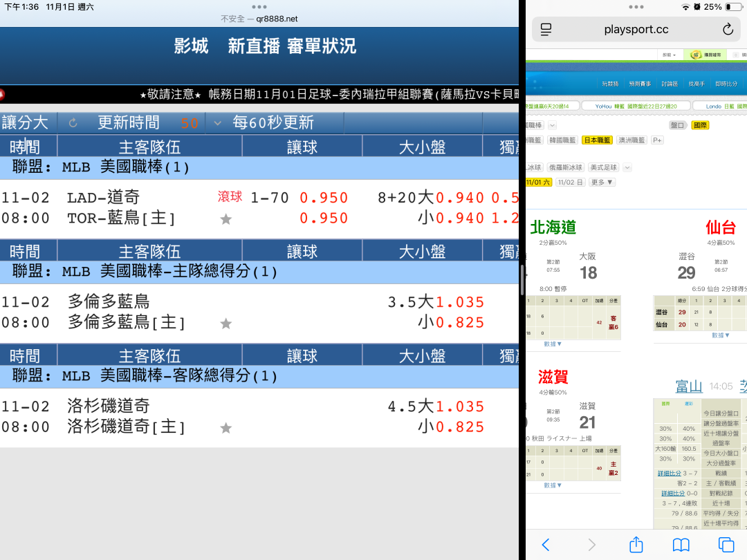Viewport: 747px width, 560px height.
Task: Star the LAD-道奇 vs TOR-藍鳥 match
Action: point(225,219)
